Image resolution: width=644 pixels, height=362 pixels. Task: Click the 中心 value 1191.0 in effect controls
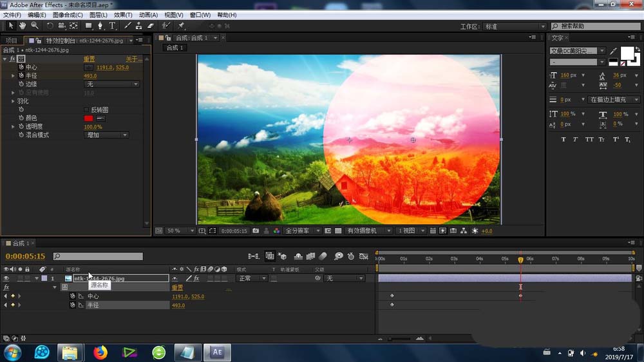point(104,68)
